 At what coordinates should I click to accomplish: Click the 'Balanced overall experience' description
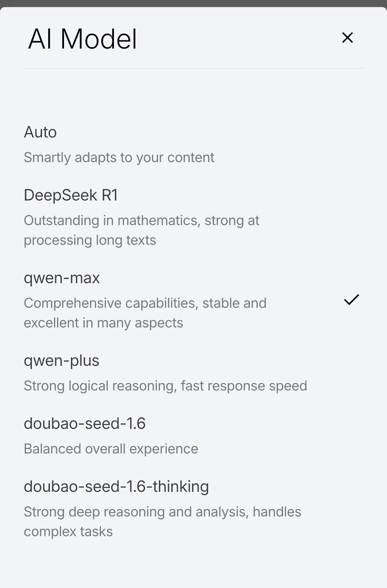[111, 449]
